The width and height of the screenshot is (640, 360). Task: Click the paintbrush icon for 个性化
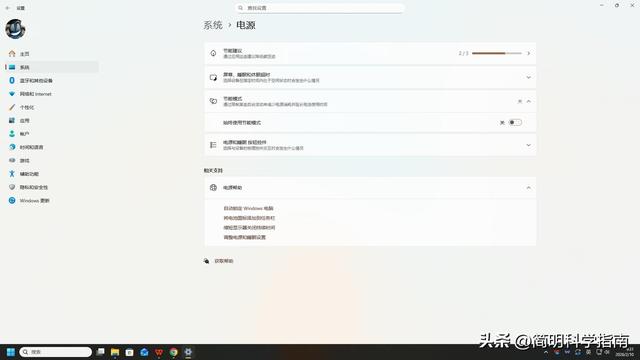click(12, 107)
